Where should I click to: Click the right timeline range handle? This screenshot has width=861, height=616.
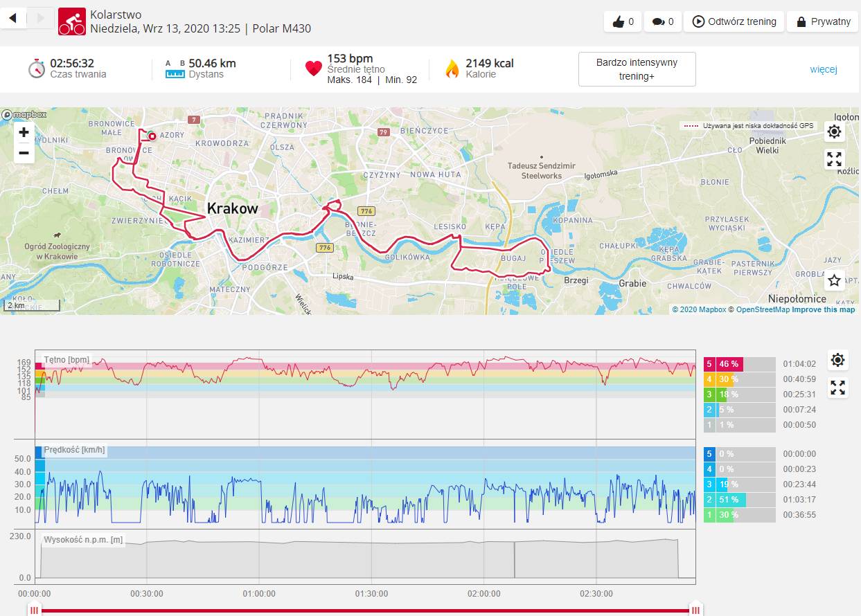[x=695, y=610]
